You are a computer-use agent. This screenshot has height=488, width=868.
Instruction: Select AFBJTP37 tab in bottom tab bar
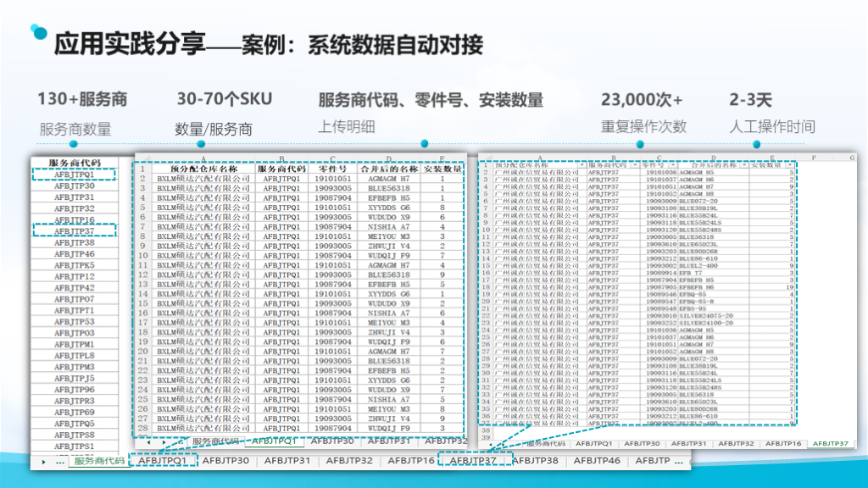(x=473, y=460)
